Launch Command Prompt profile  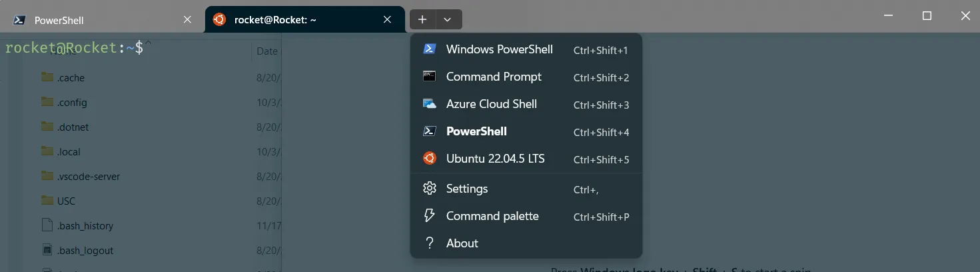pyautogui.click(x=526, y=77)
